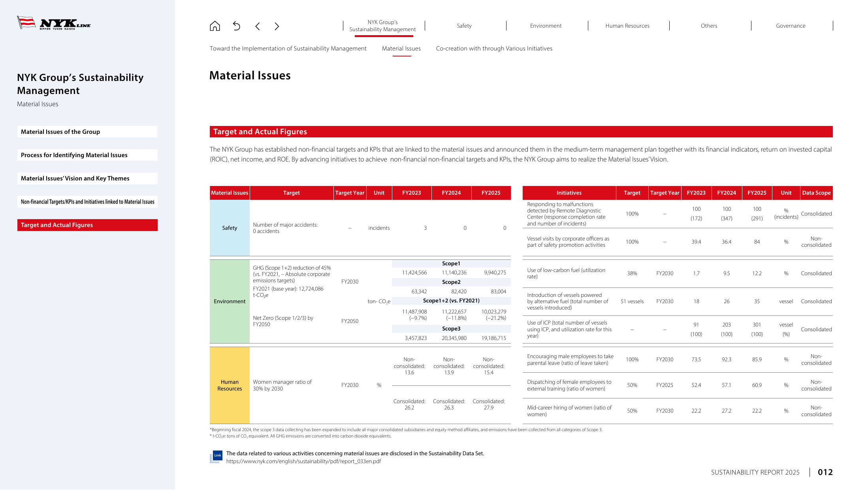Open the Human Resources tab

pos(627,26)
